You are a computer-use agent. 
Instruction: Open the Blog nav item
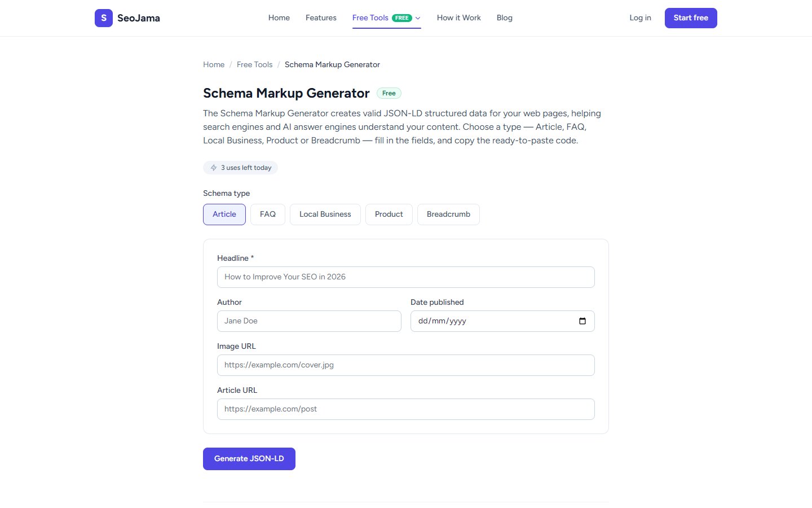(505, 18)
